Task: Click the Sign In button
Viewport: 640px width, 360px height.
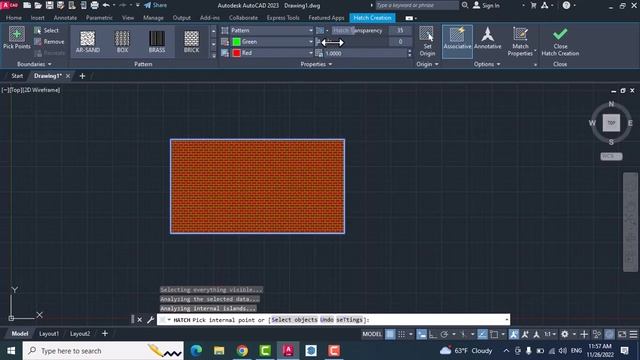Action: (x=486, y=5)
